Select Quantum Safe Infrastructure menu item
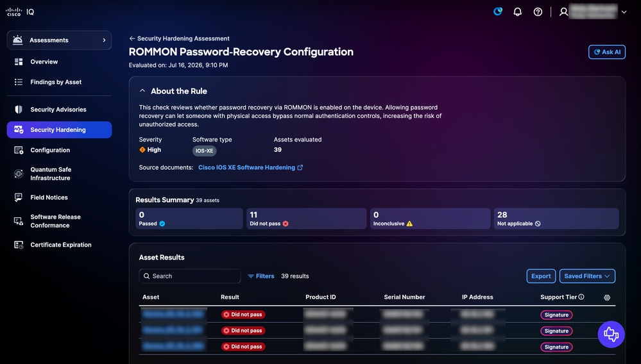Image resolution: width=641 pixels, height=364 pixels. [51, 174]
